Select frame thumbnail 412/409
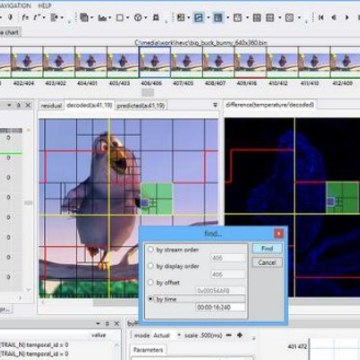The image size is (360, 360). [345, 62]
